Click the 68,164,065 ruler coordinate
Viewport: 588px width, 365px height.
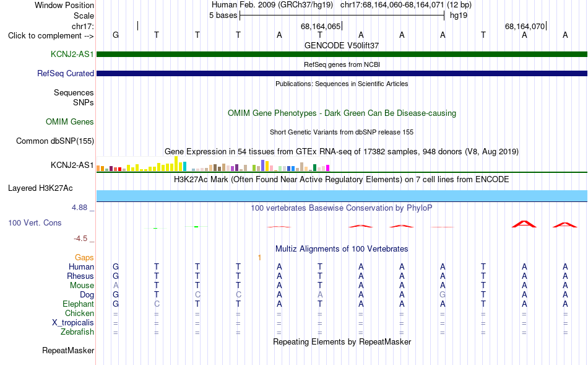tap(320, 26)
